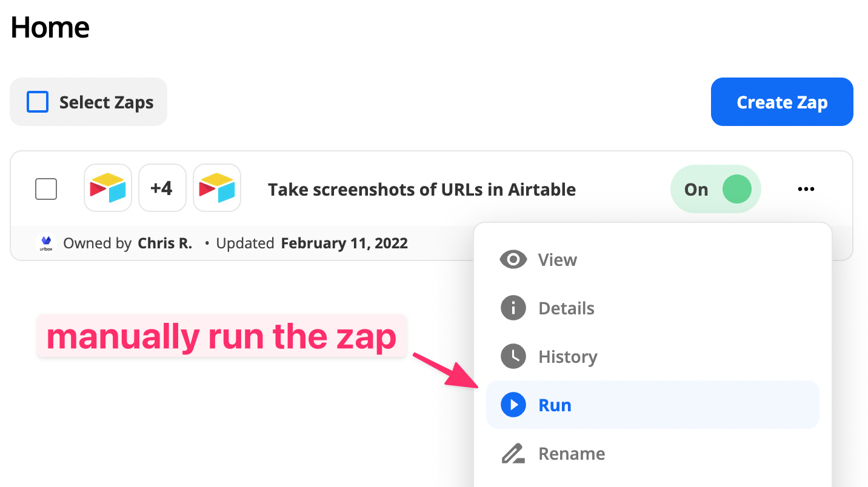Image resolution: width=868 pixels, height=487 pixels.
Task: Check the zap row checkbox
Action: coord(46,189)
